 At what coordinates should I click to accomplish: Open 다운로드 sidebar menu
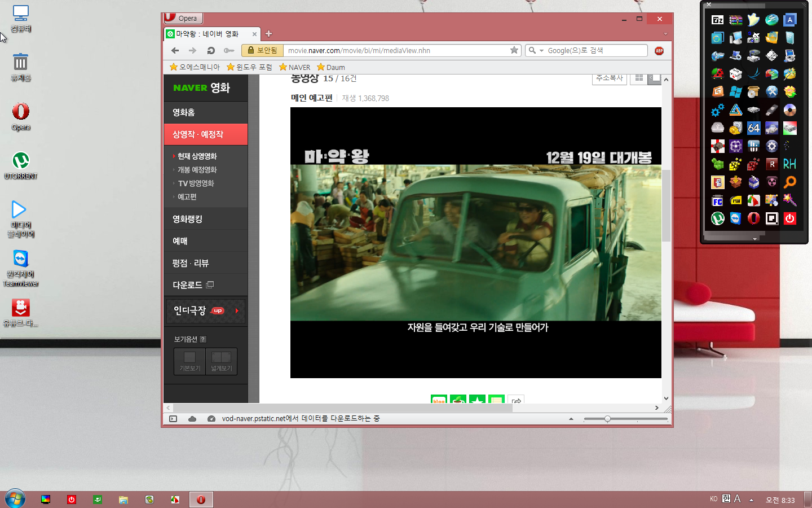[206, 285]
